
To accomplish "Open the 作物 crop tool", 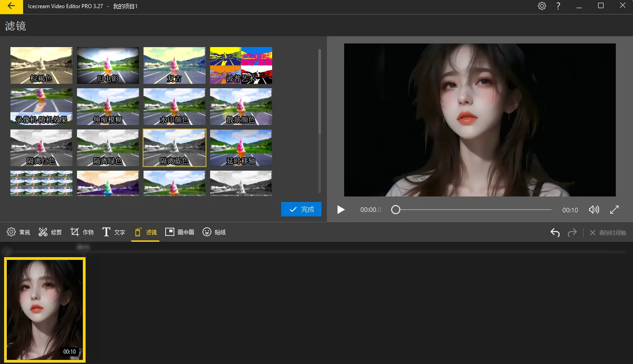I will 82,232.
